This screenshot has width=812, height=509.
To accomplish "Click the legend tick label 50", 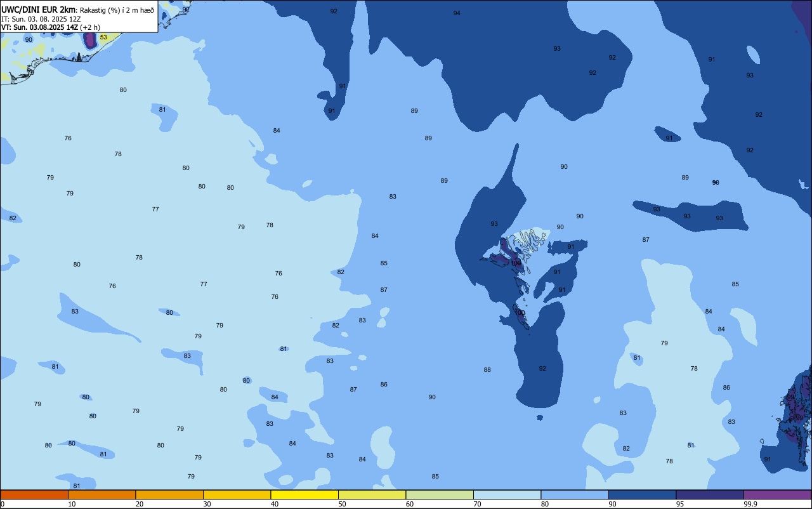I will tap(342, 504).
